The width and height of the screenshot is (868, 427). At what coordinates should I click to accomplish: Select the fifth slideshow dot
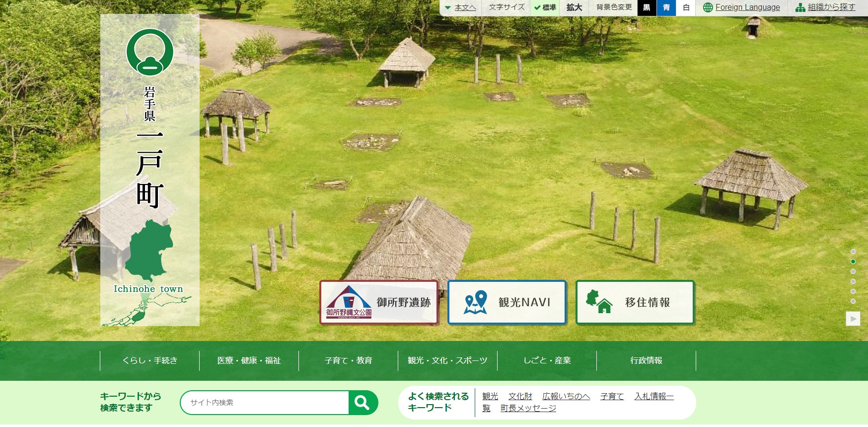853,291
